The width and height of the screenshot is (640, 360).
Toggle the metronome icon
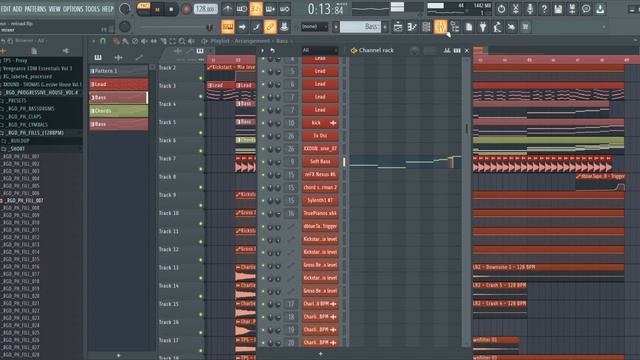(x=228, y=9)
